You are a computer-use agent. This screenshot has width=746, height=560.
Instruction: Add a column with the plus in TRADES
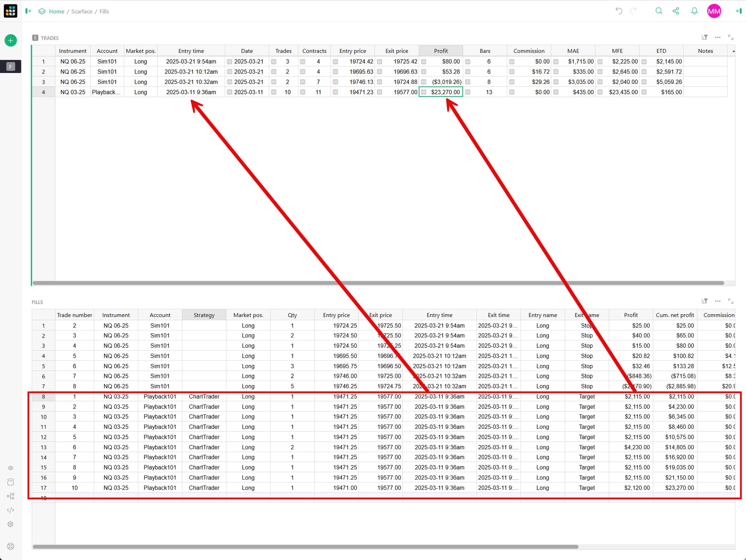(733, 51)
